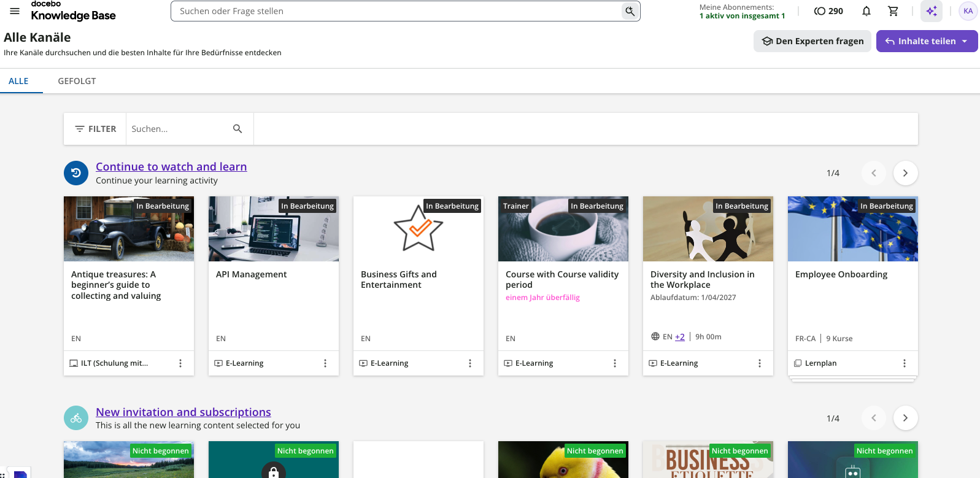Focus the channel Suchen... input field

(x=178, y=129)
